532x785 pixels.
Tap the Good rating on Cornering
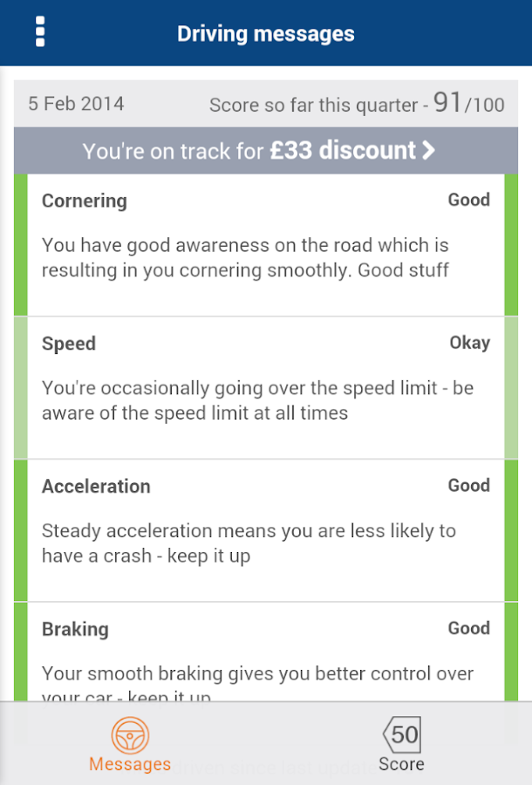(x=468, y=200)
